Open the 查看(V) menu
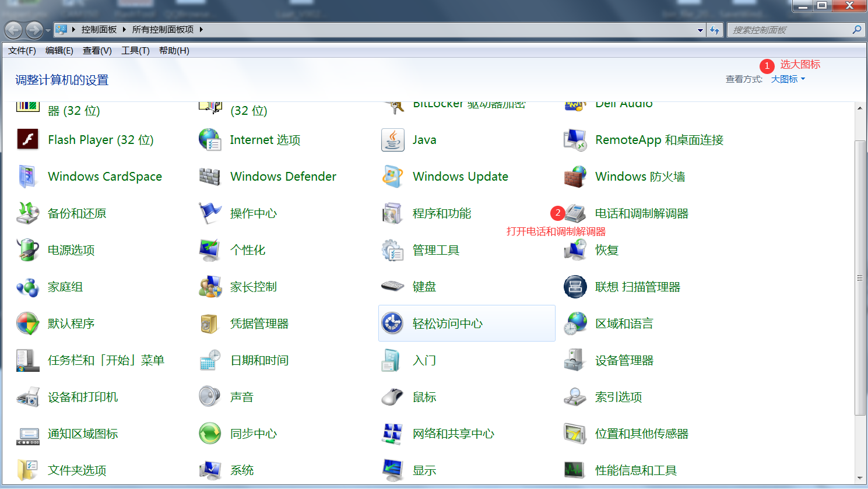This screenshot has width=868, height=489. [x=97, y=51]
